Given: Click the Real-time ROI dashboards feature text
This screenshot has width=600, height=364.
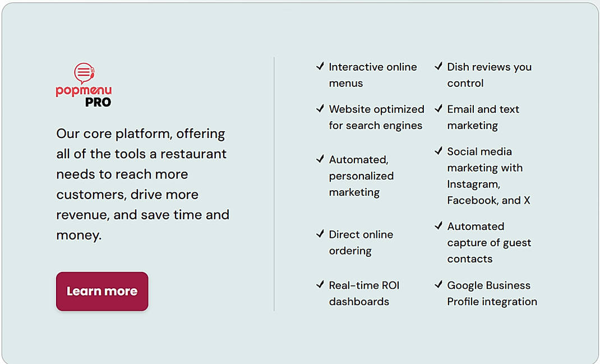Looking at the screenshot, I should (x=363, y=293).
